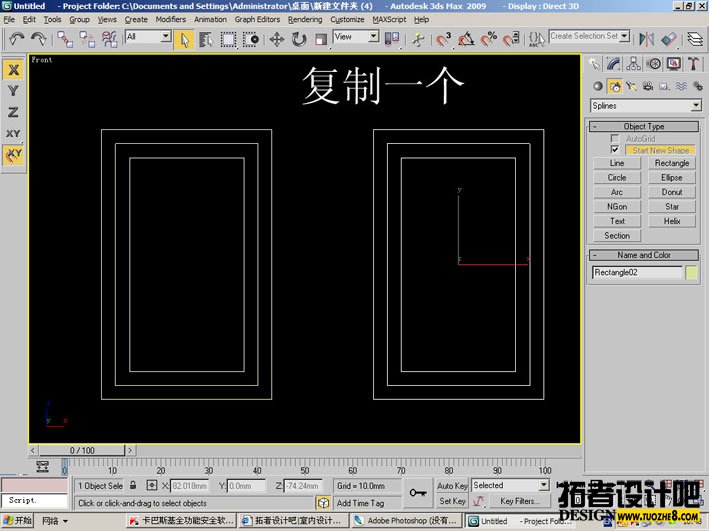This screenshot has width=709, height=531.
Task: Select the Move transform tool
Action: pos(276,39)
